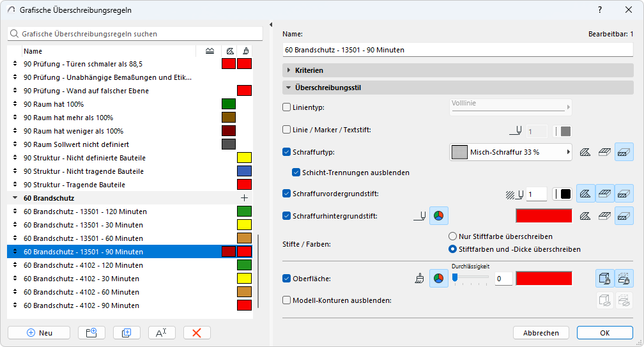Screen dimensions: 644x347
Task: Toggle second surface override icon in Oberfläche row
Action: [624, 279]
